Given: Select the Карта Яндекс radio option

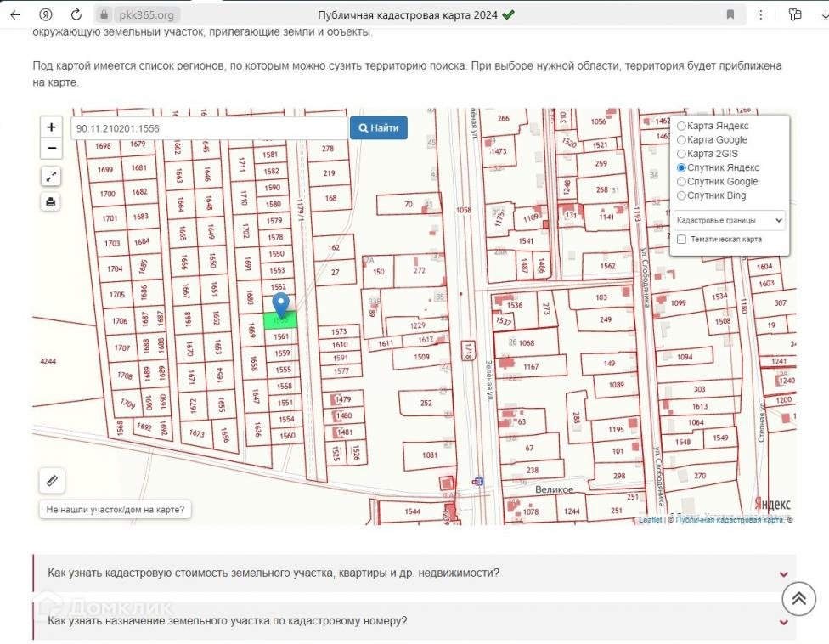Looking at the screenshot, I should tap(681, 126).
